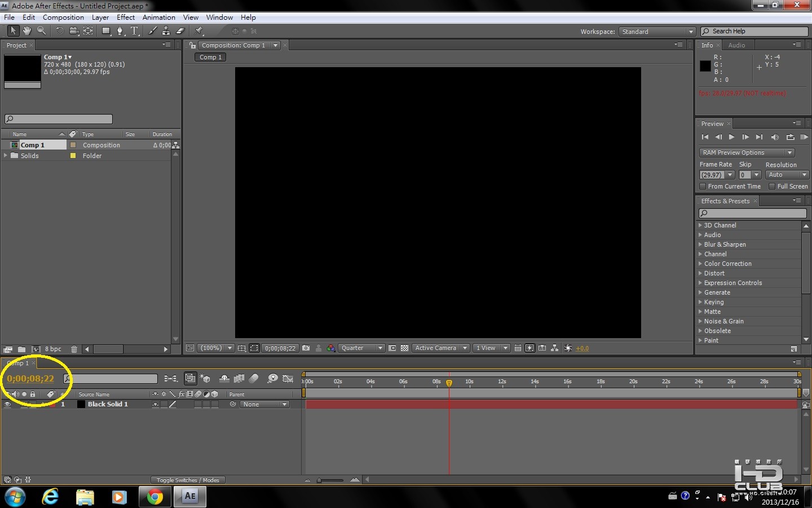Select the Horizontal Type tool
Screen dimensions: 812x508
[x=135, y=31]
